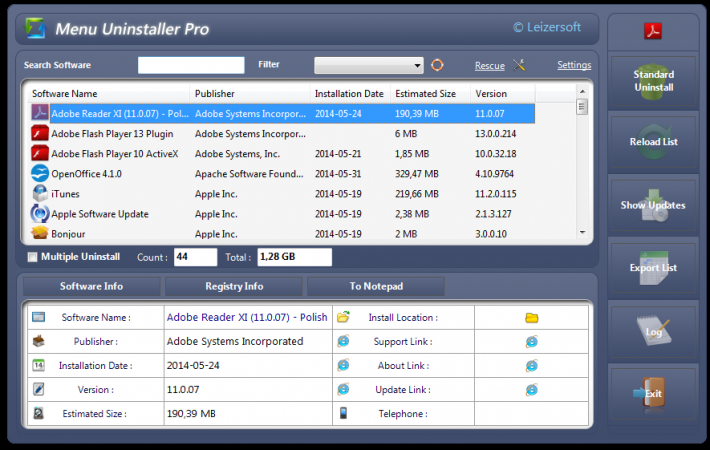
Task: Click the list scrollbar up arrow
Action: (x=582, y=91)
